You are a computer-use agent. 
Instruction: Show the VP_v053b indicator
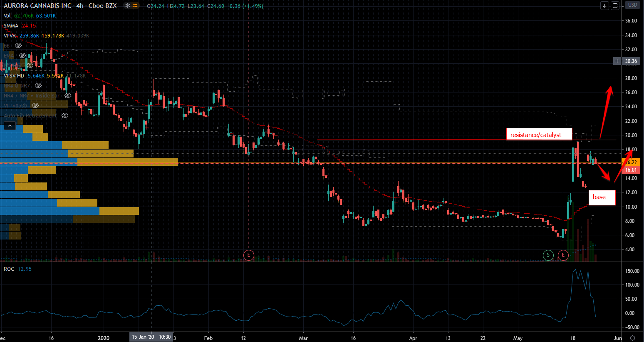35,105
